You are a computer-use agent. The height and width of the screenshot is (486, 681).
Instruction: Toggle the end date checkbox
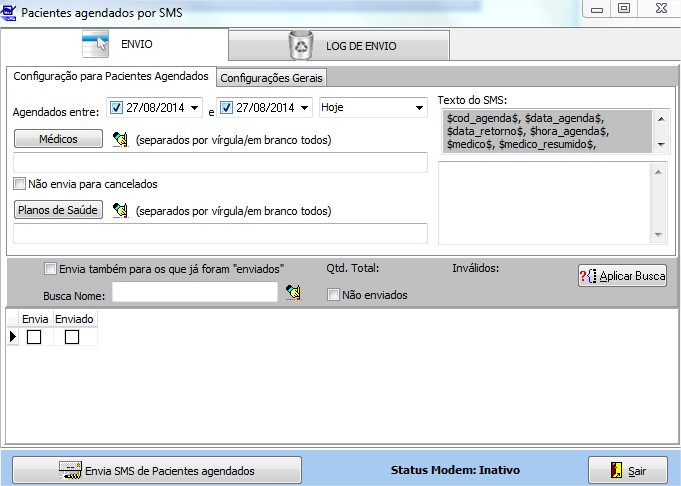point(227,107)
